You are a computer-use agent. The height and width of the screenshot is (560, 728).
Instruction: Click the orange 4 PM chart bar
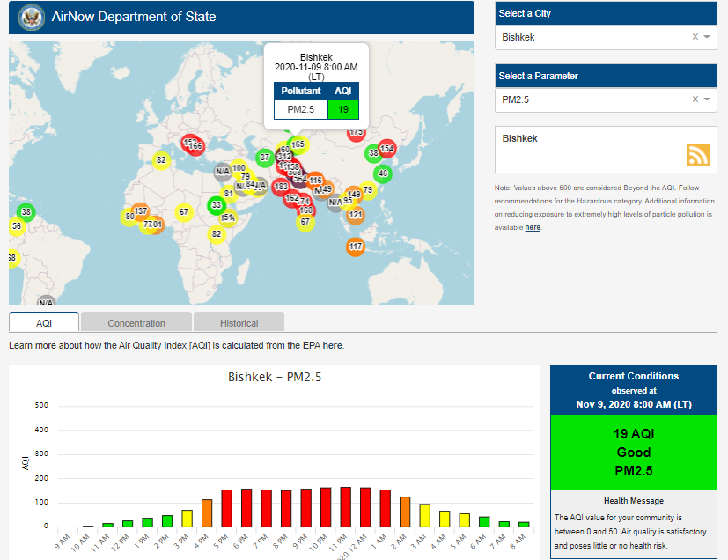pyautogui.click(x=207, y=512)
